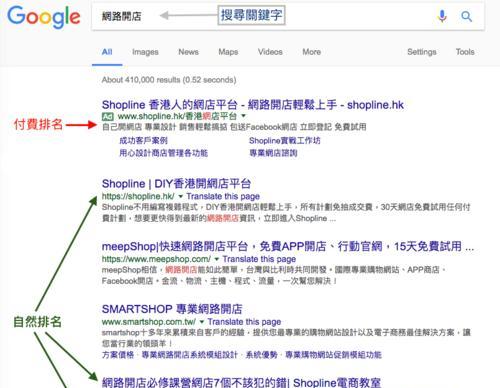This screenshot has width=500, height=388.
Task: Open the SMARTSHOP 專業網路開店 result
Action: 172,309
